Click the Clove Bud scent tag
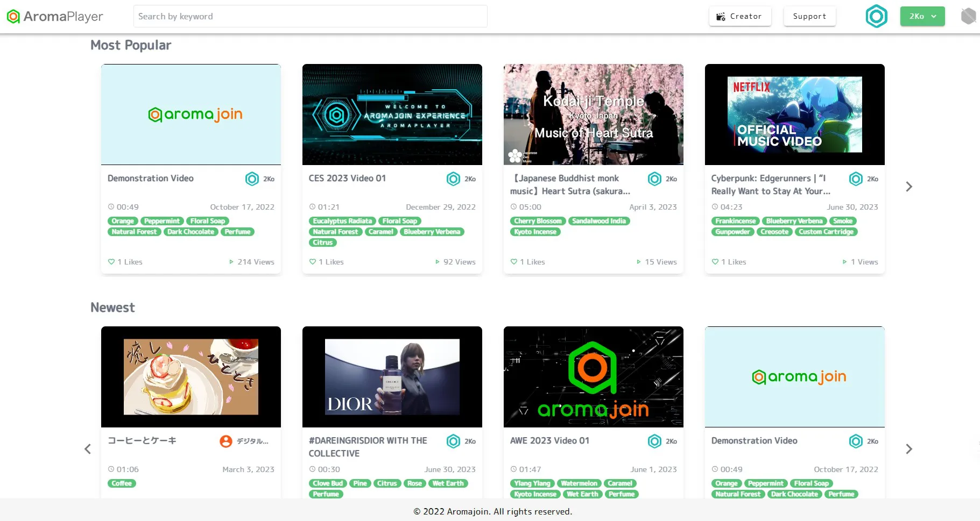Screen dimensions: 980x521 click(x=328, y=483)
